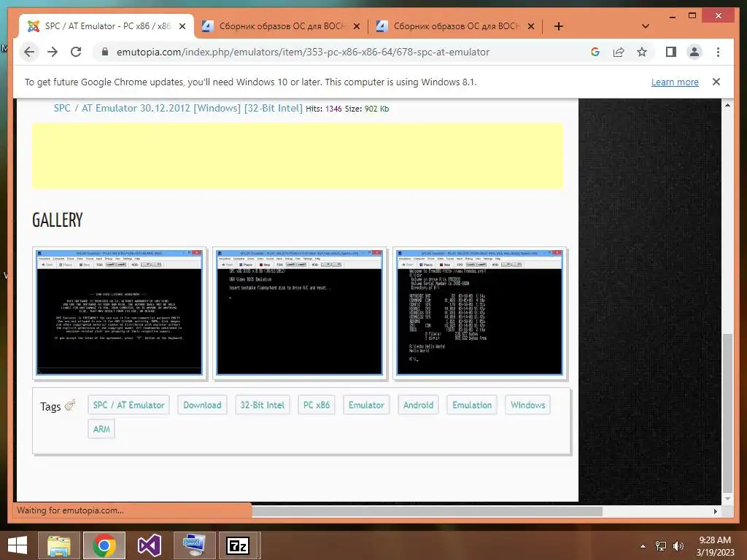
Task: Select the Emulator tag
Action: (x=366, y=405)
